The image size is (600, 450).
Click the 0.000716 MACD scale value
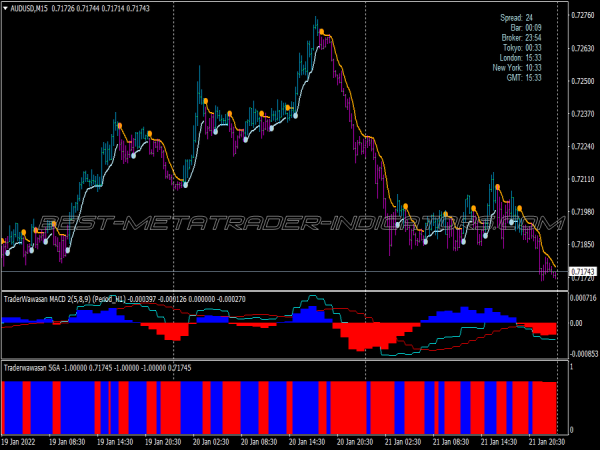coord(584,298)
